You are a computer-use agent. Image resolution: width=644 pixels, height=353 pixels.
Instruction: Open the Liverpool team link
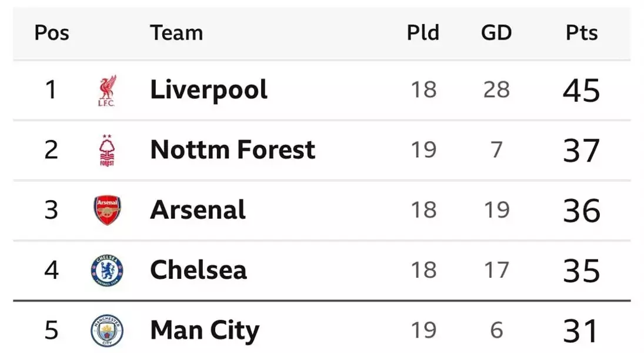[x=209, y=90]
